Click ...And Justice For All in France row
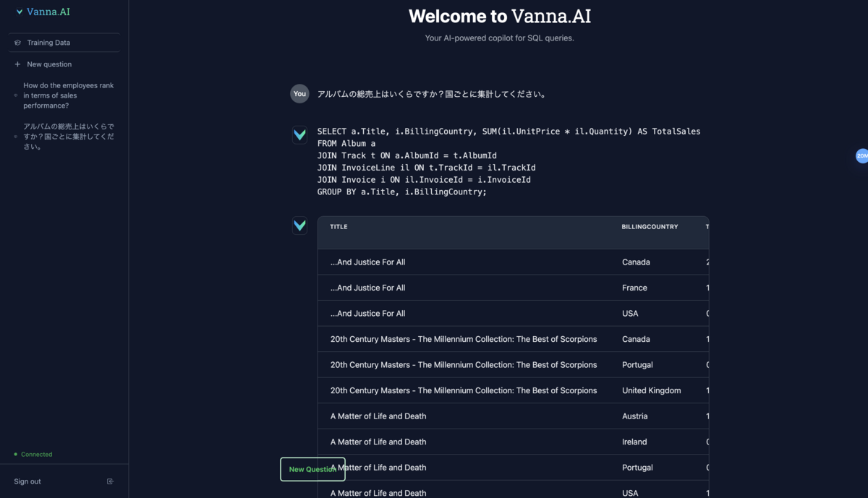The height and width of the screenshot is (498, 868). pyautogui.click(x=367, y=288)
